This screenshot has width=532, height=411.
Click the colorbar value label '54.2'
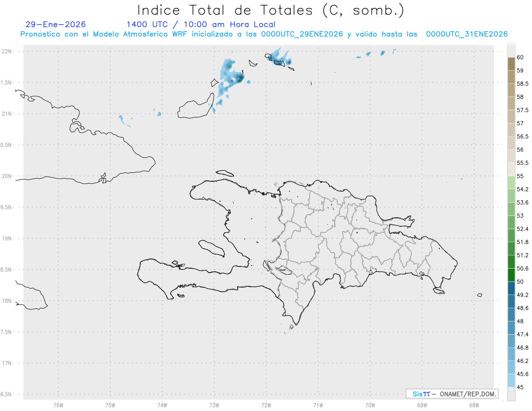click(x=522, y=189)
